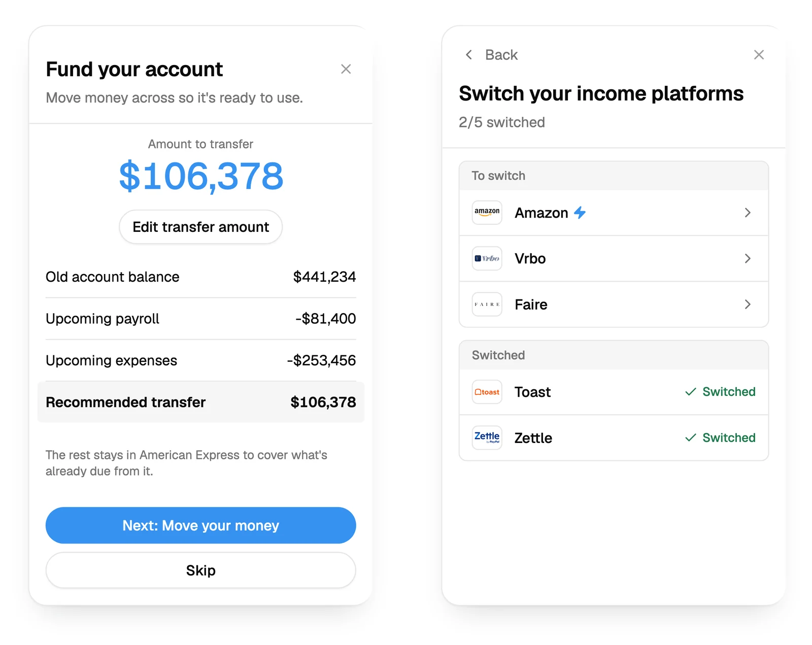
Task: Click the $441,234 balance value
Action: (x=324, y=277)
